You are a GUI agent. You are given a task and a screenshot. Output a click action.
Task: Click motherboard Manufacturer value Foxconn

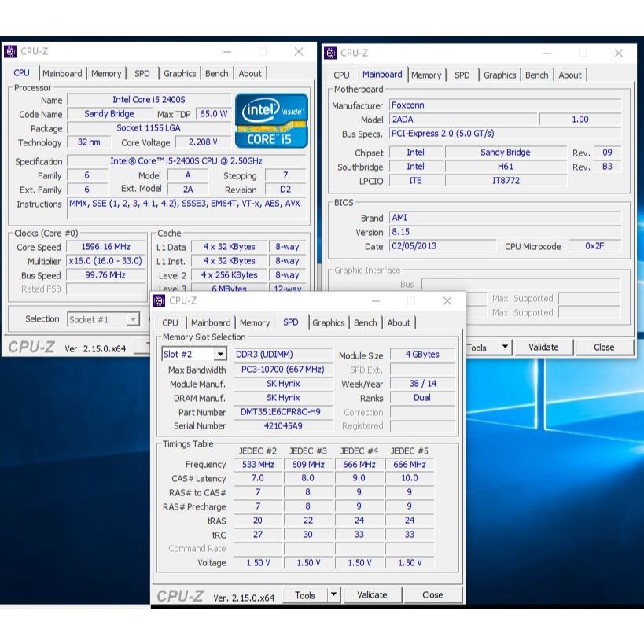click(x=505, y=105)
